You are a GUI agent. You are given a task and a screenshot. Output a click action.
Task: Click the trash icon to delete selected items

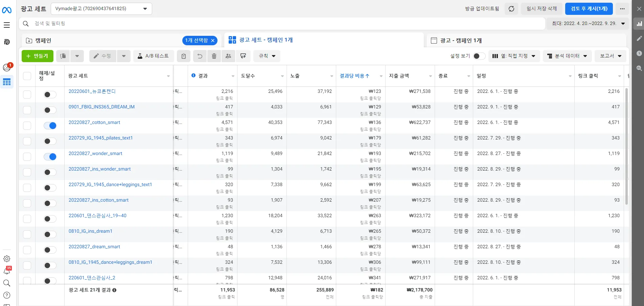click(214, 56)
